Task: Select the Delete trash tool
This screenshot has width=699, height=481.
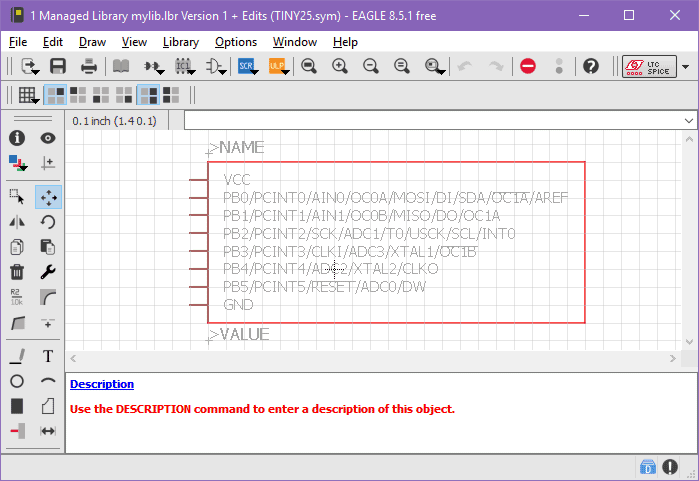Action: [17, 272]
